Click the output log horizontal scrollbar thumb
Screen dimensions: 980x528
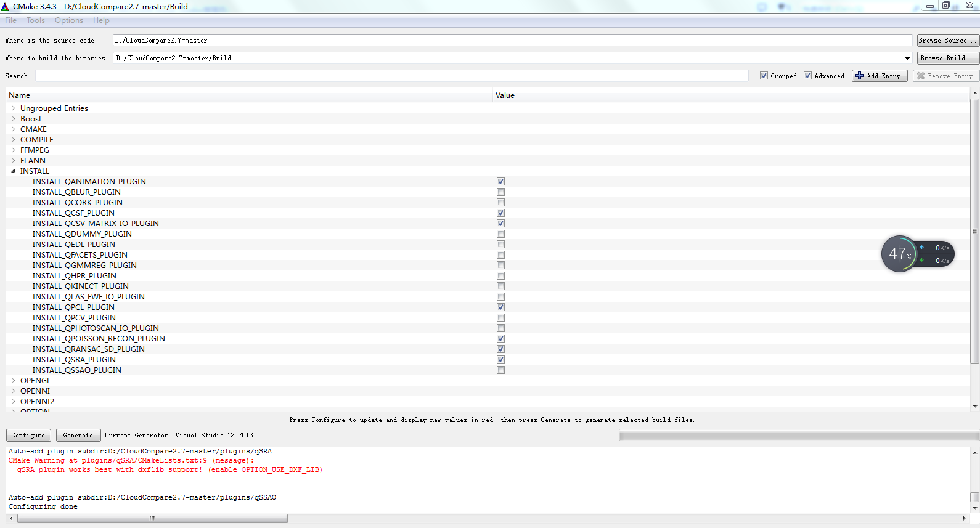pyautogui.click(x=152, y=519)
